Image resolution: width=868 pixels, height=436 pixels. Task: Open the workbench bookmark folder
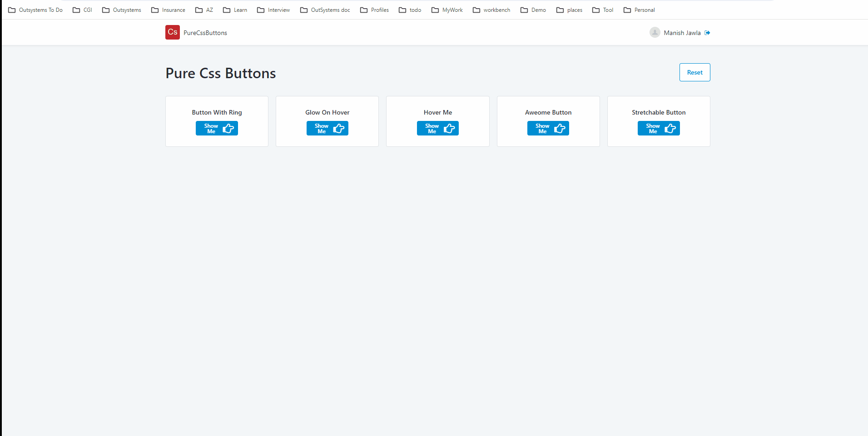491,10
